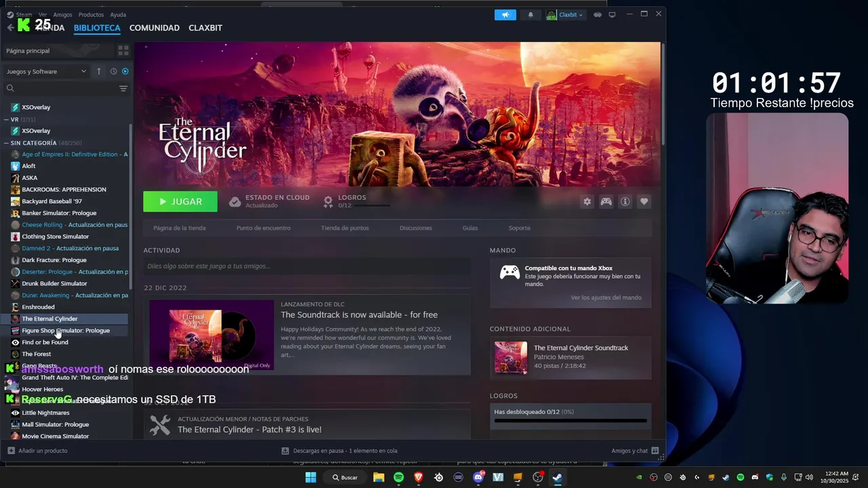Open Discord from the taskbar
This screenshot has height=488, width=868.
478,477
